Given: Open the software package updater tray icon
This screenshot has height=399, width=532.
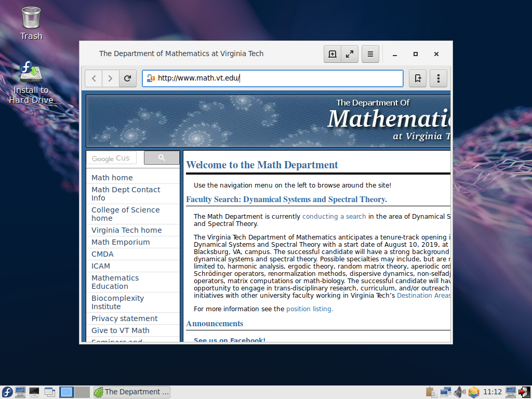Looking at the screenshot, I should point(474,392).
